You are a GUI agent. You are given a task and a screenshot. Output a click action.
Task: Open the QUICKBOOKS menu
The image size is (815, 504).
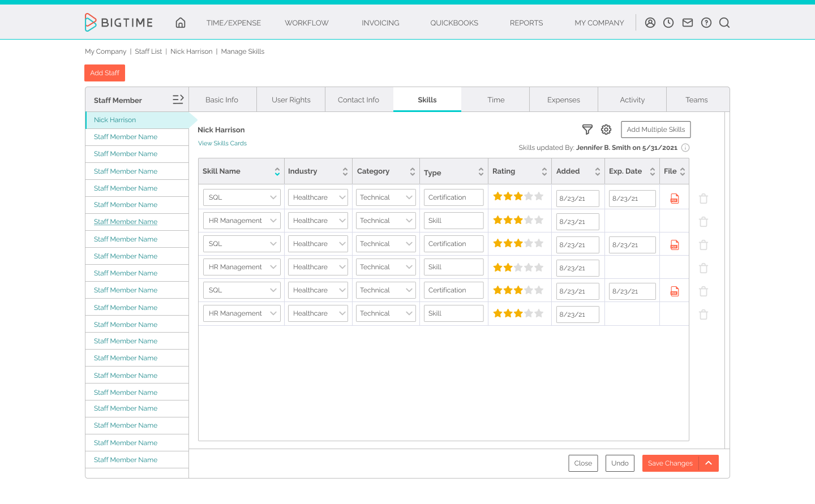(x=454, y=23)
